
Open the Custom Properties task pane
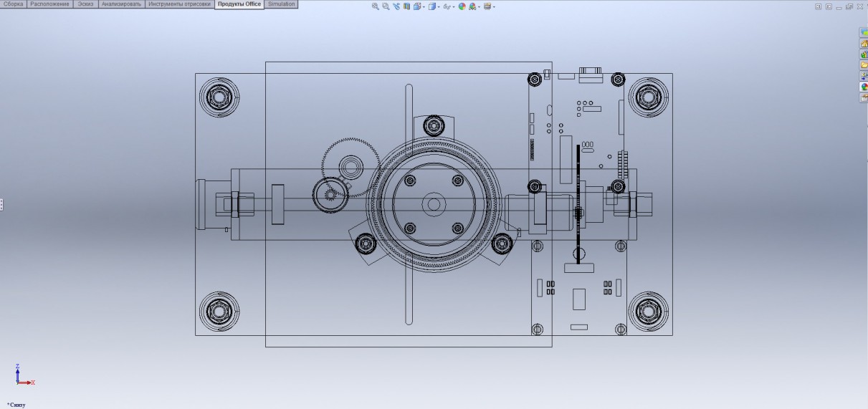tap(864, 97)
